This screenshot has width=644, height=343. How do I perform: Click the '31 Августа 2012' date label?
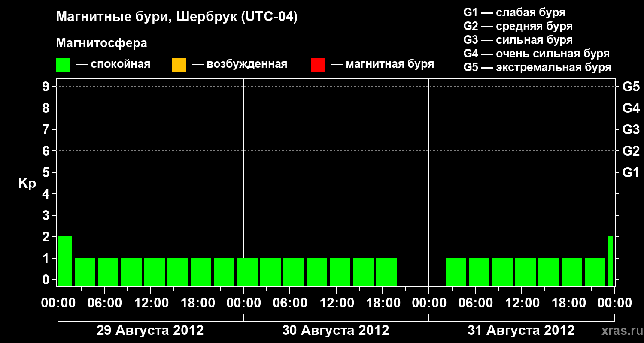point(521,331)
